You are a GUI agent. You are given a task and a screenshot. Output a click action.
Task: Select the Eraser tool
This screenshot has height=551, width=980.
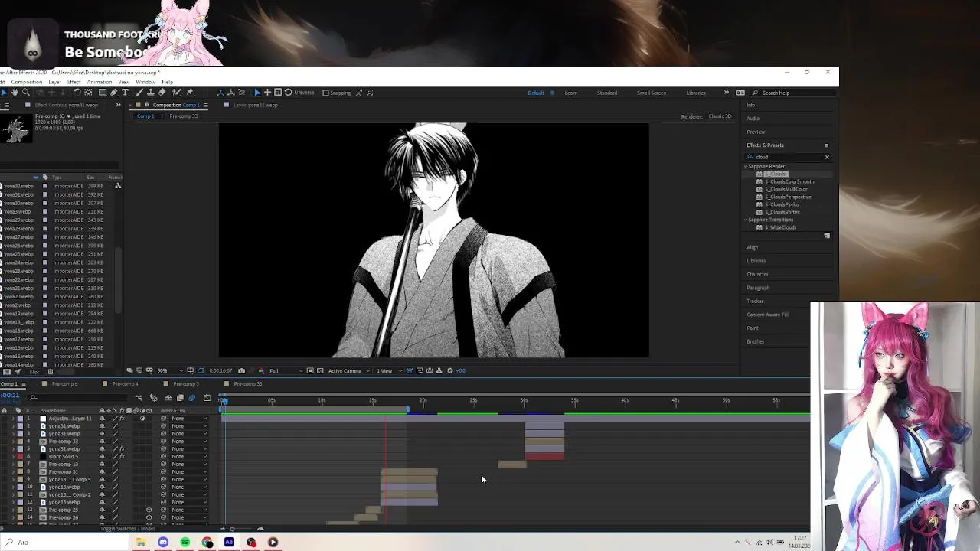pyautogui.click(x=162, y=92)
